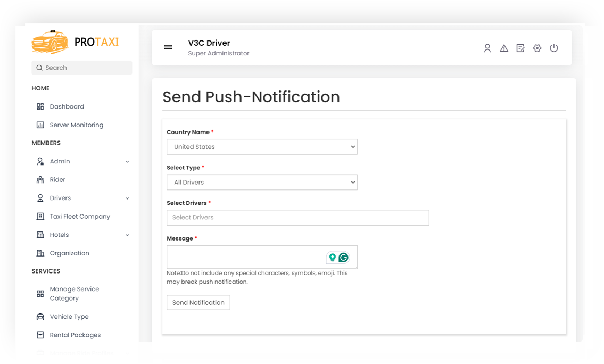Expand the Admin menu chevron

click(127, 161)
